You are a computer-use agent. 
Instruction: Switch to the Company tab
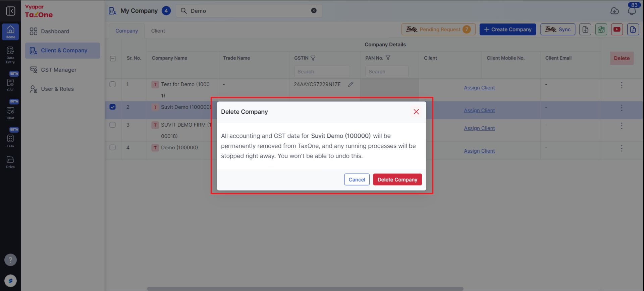click(126, 31)
